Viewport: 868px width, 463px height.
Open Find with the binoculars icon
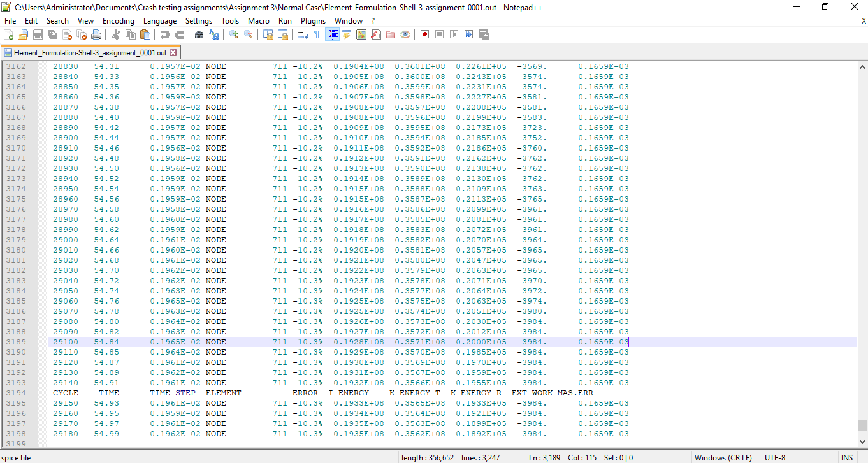pos(199,34)
